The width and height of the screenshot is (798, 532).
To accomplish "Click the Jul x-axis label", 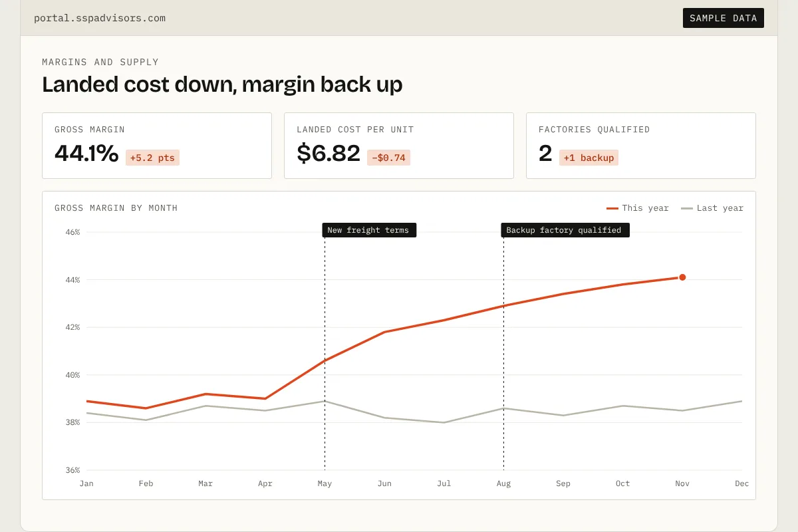I will pyautogui.click(x=444, y=483).
